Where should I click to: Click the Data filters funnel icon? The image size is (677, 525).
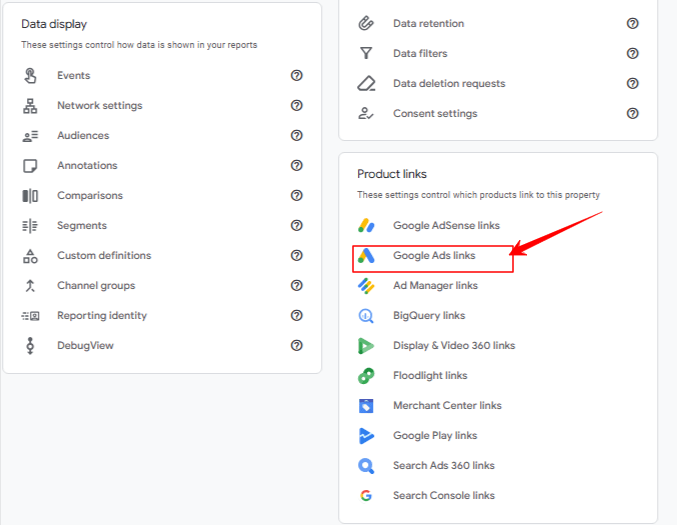pyautogui.click(x=366, y=53)
